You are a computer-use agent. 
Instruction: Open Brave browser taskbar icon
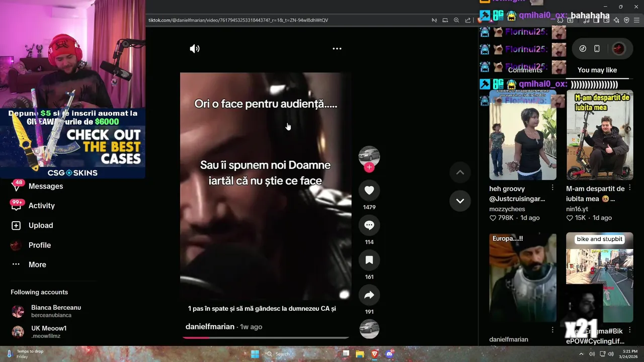(x=374, y=354)
